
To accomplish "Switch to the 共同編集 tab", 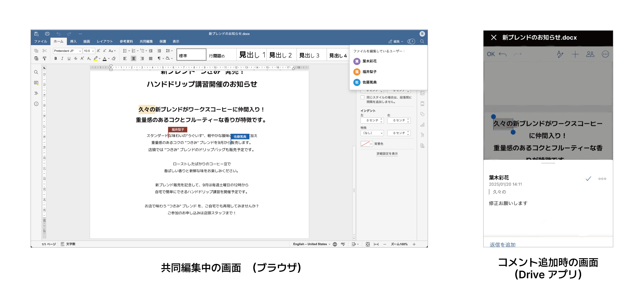I will tap(146, 41).
